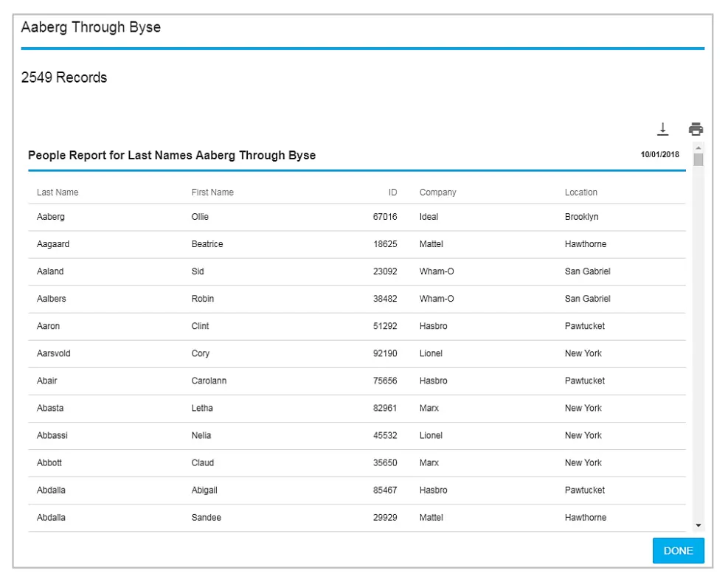Click the download report icon
This screenshot has width=728, height=579.
pos(662,129)
